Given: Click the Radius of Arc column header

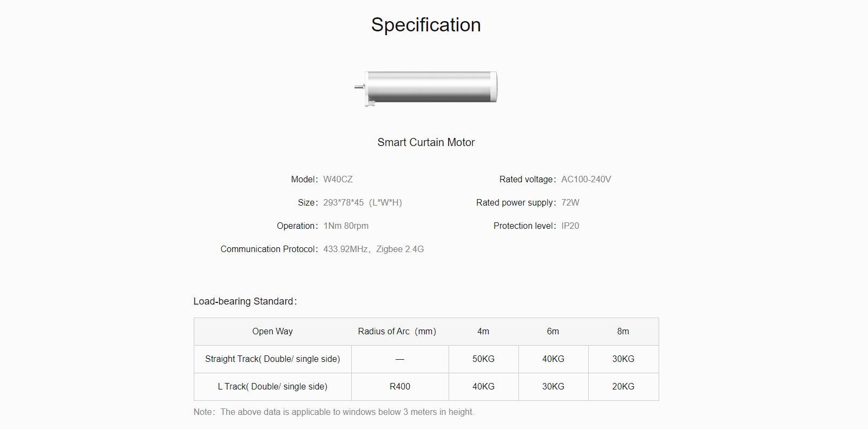Looking at the screenshot, I should (x=397, y=332).
